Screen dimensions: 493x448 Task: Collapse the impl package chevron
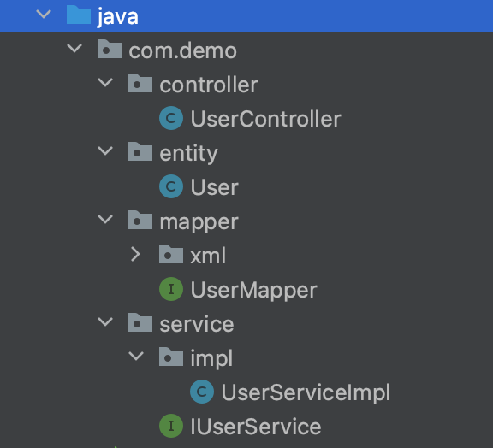coord(136,356)
